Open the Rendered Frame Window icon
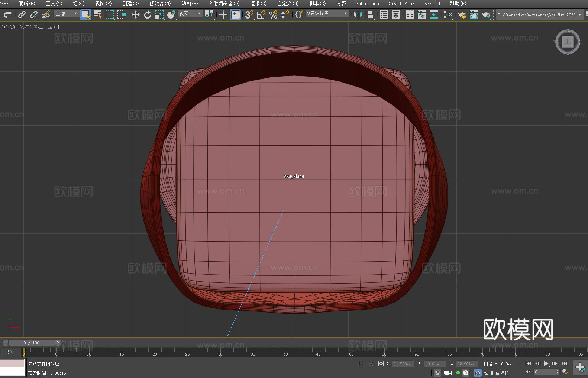The height and width of the screenshot is (378, 588). (x=474, y=14)
